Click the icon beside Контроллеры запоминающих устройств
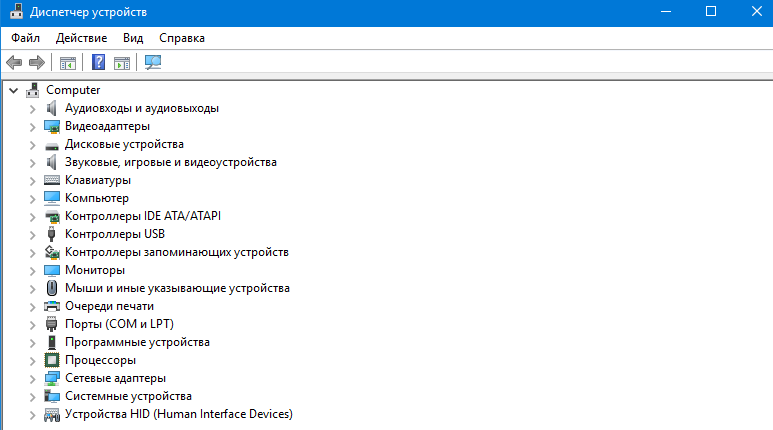This screenshot has width=773, height=430. point(52,252)
